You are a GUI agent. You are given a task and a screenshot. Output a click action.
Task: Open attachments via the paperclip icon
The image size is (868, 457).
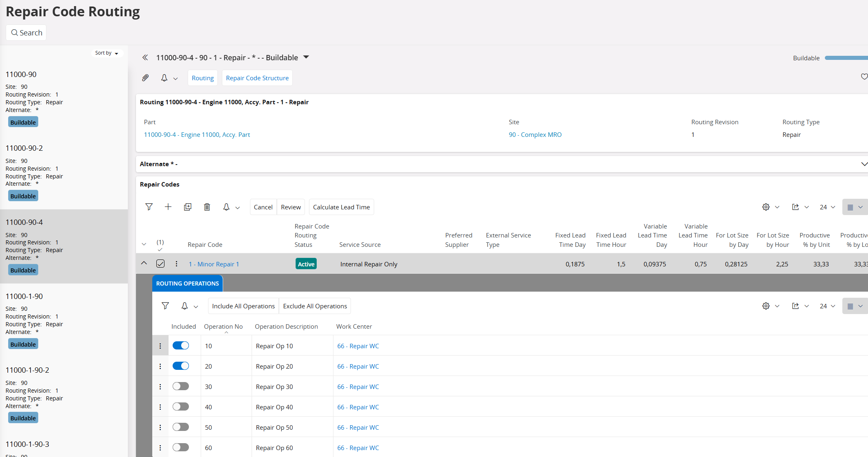(x=145, y=78)
